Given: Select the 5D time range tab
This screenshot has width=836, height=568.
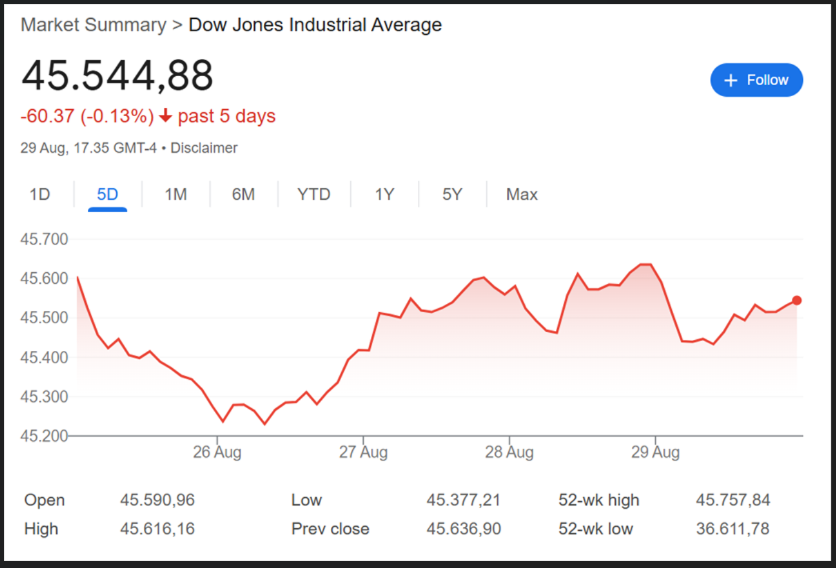Looking at the screenshot, I should [x=107, y=194].
